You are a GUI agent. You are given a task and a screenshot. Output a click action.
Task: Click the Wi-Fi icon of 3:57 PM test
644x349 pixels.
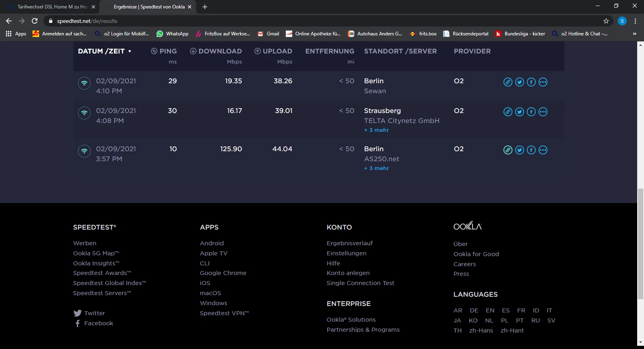pyautogui.click(x=84, y=151)
